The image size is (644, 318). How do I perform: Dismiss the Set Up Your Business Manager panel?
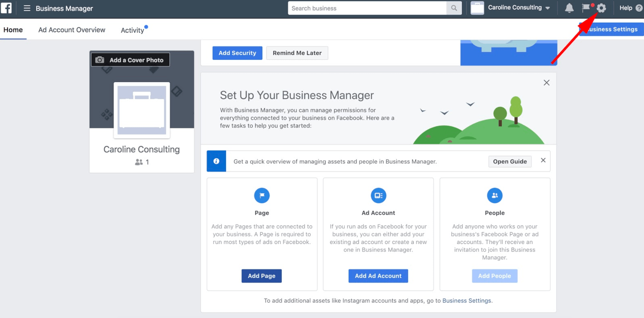pyautogui.click(x=546, y=83)
